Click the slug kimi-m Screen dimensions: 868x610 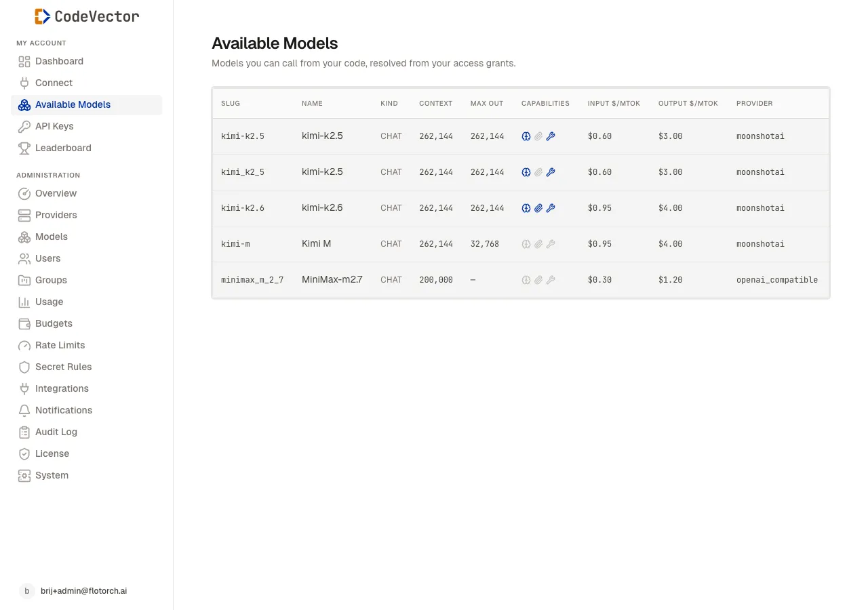[235, 244]
